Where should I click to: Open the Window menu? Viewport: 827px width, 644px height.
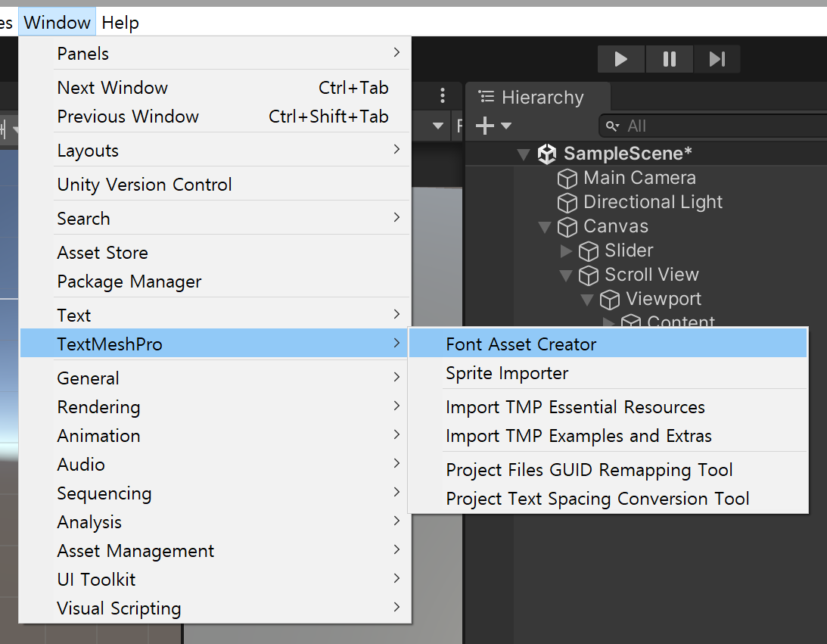pos(57,22)
